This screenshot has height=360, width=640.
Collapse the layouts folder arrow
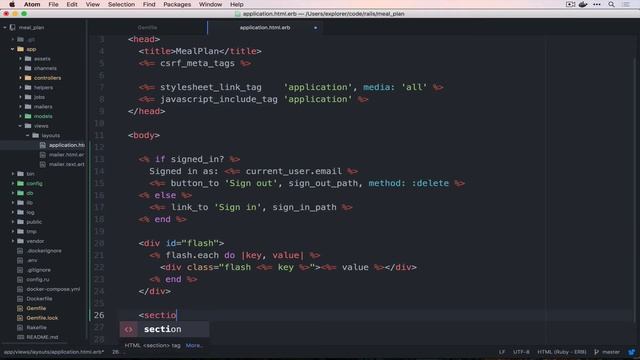coord(28,135)
